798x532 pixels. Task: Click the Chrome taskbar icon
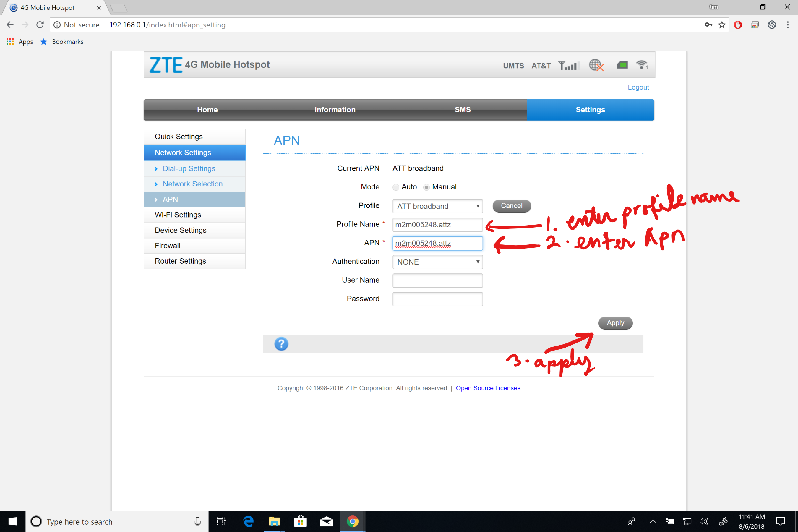click(x=353, y=521)
